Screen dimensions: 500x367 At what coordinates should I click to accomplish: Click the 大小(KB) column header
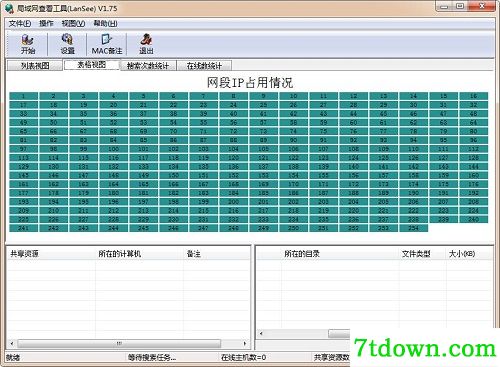click(469, 254)
